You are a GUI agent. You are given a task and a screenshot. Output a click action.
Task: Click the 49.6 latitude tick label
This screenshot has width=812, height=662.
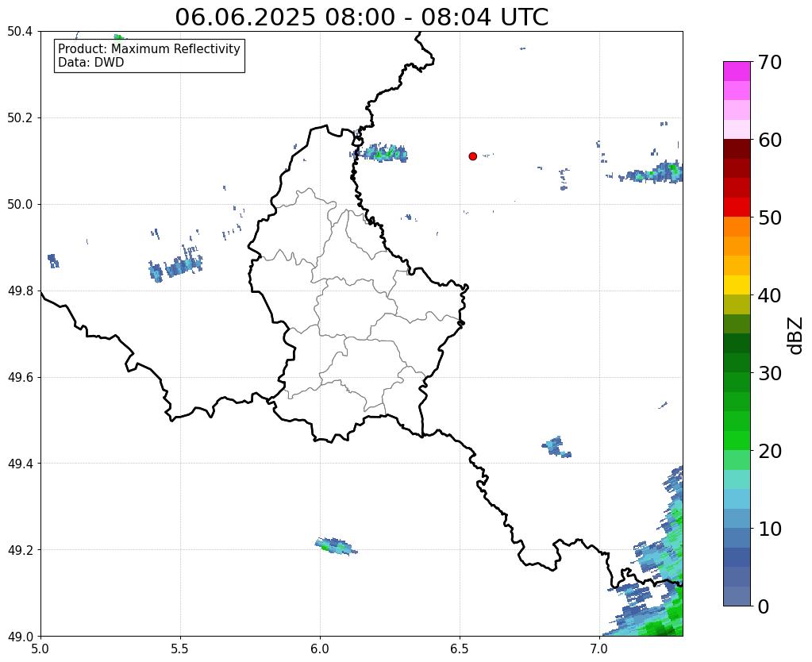(20, 378)
